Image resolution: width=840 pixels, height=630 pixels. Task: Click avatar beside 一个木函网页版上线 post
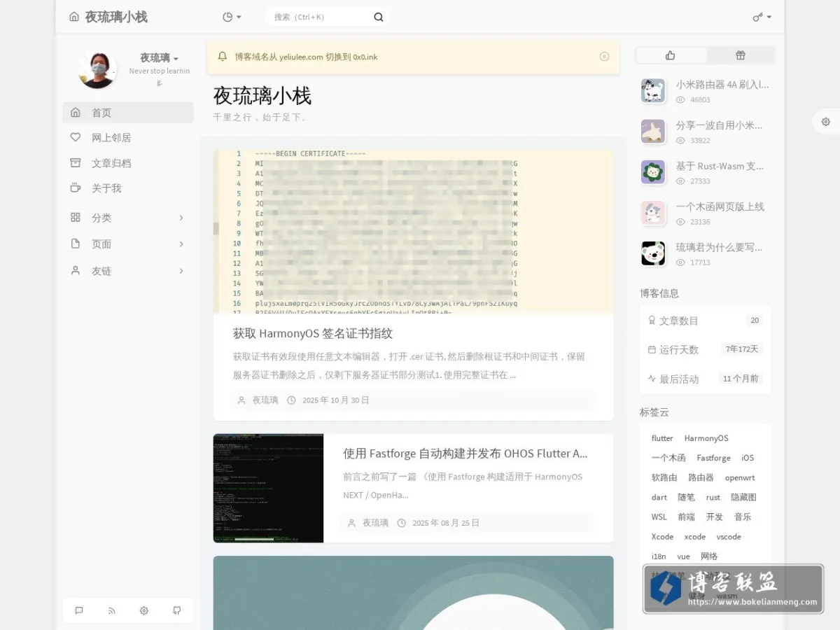[x=653, y=213]
